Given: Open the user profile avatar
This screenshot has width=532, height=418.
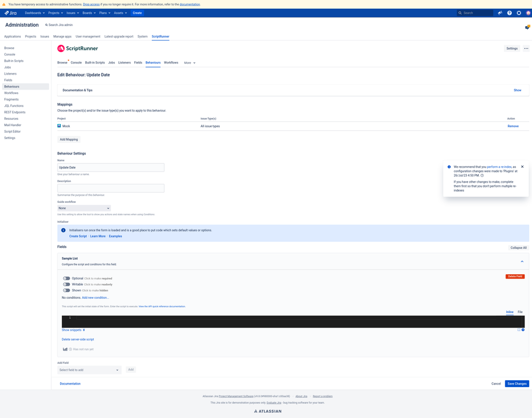Looking at the screenshot, I should [x=528, y=13].
